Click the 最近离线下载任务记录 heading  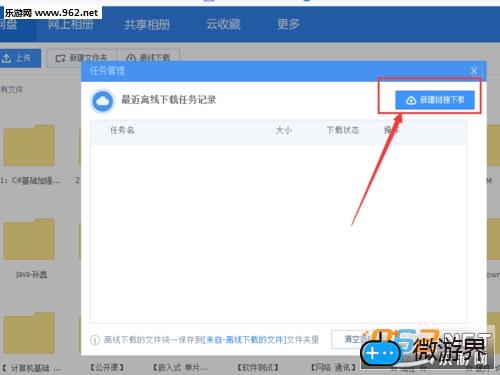(169, 100)
